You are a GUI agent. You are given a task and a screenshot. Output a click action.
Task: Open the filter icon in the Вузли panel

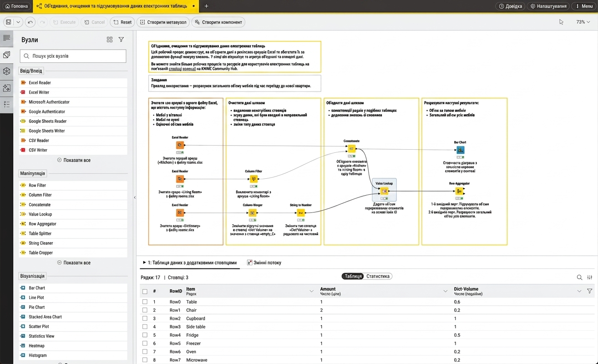click(121, 40)
